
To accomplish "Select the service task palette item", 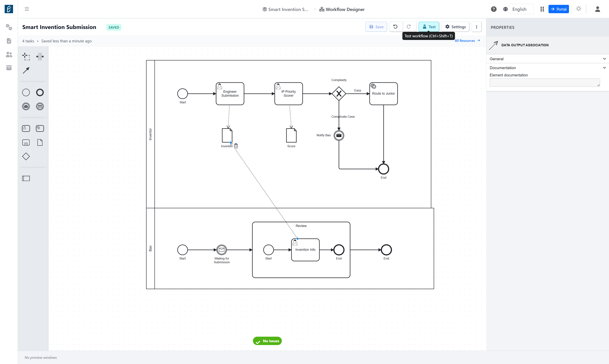I will tap(40, 128).
